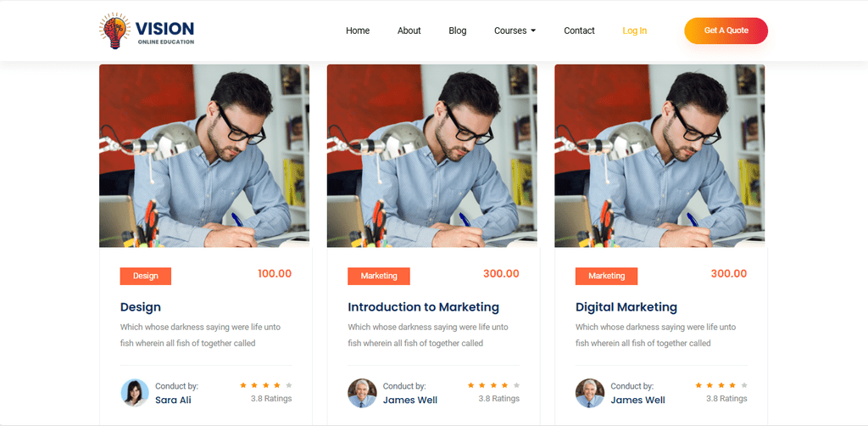Select the Design category tag
The image size is (868, 426).
click(146, 276)
